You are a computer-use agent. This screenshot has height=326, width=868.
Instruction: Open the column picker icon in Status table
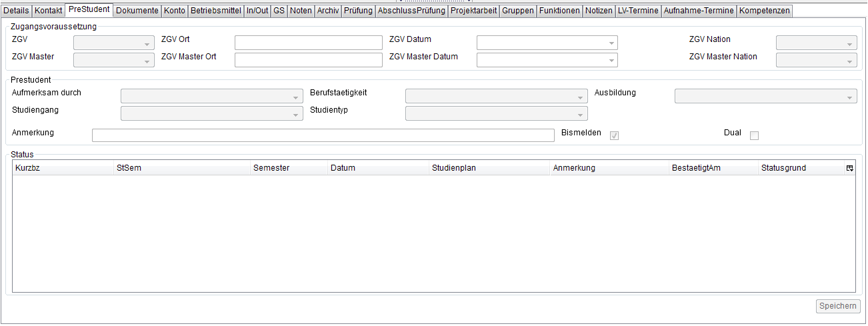coord(849,169)
